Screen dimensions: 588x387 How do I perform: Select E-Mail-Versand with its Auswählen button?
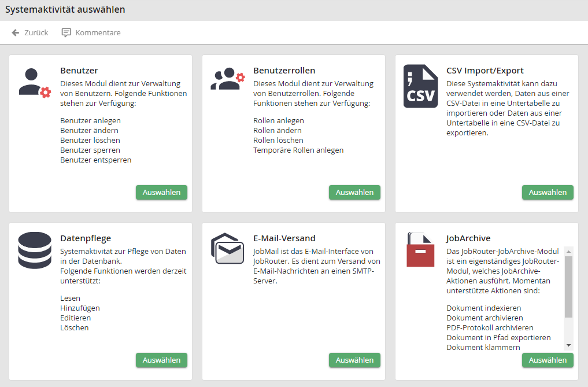[x=354, y=360]
